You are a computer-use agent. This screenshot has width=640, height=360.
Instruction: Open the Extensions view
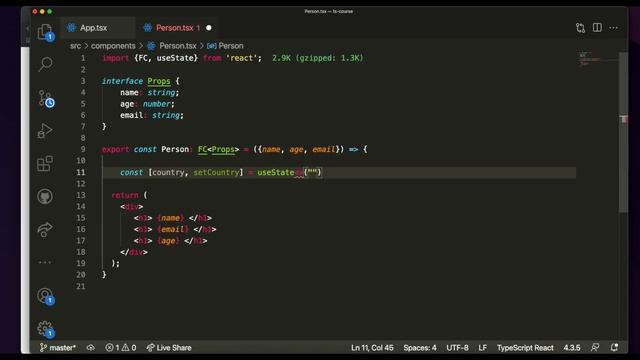[45, 164]
